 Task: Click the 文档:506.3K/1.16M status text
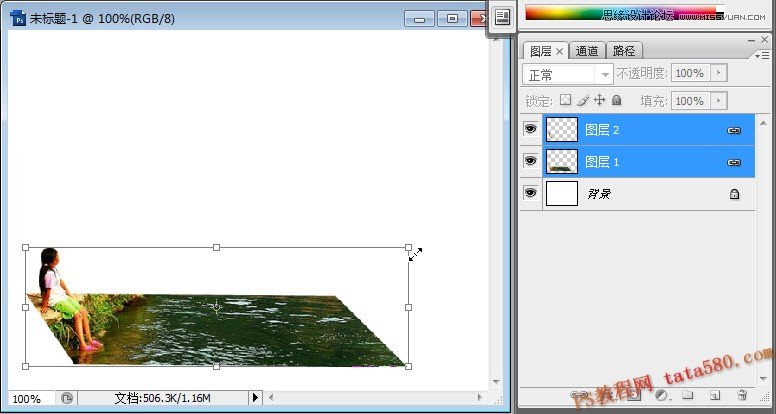click(163, 398)
